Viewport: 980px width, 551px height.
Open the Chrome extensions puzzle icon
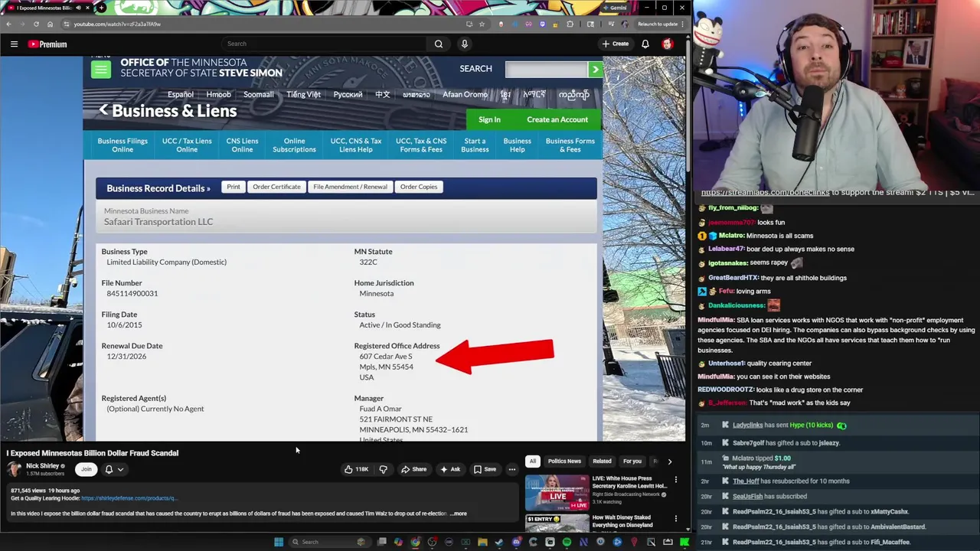[570, 24]
